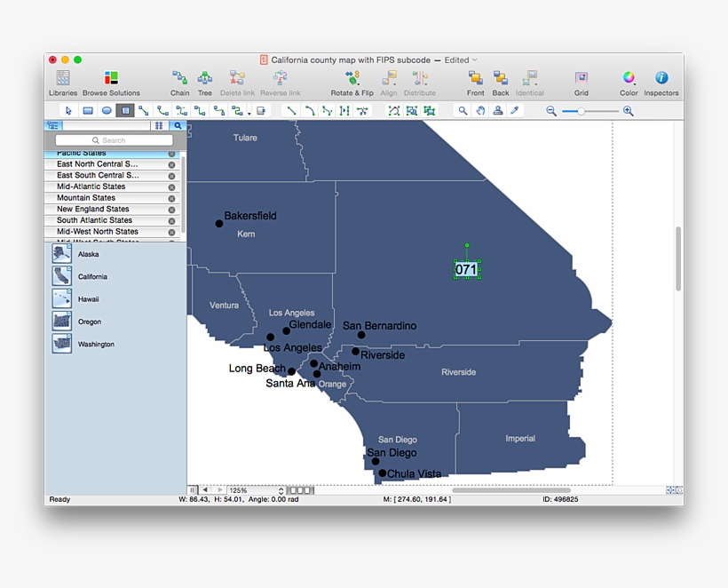Select the zoom magnifier tool
Viewport: 728px width, 588px height.
[x=463, y=110]
